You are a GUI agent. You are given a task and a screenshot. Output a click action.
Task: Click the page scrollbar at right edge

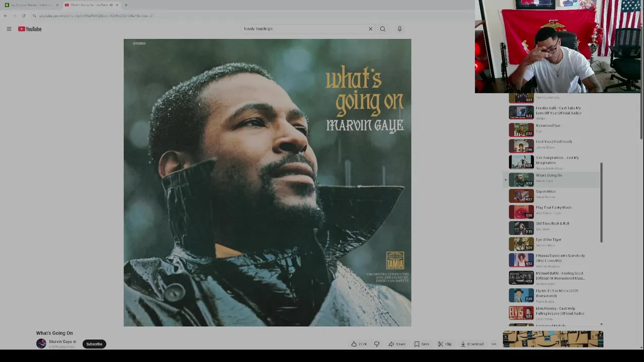pyautogui.click(x=641, y=70)
